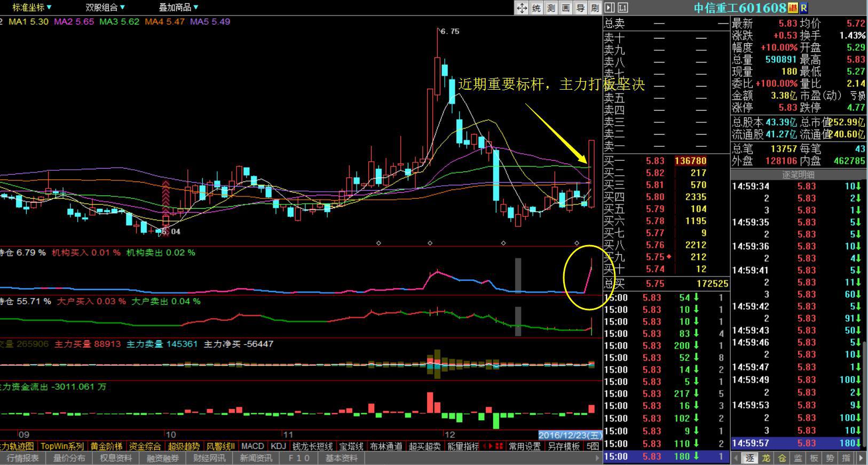Click the 主力净买 -56447 indicator label
The height and width of the screenshot is (465, 868).
pos(239,344)
